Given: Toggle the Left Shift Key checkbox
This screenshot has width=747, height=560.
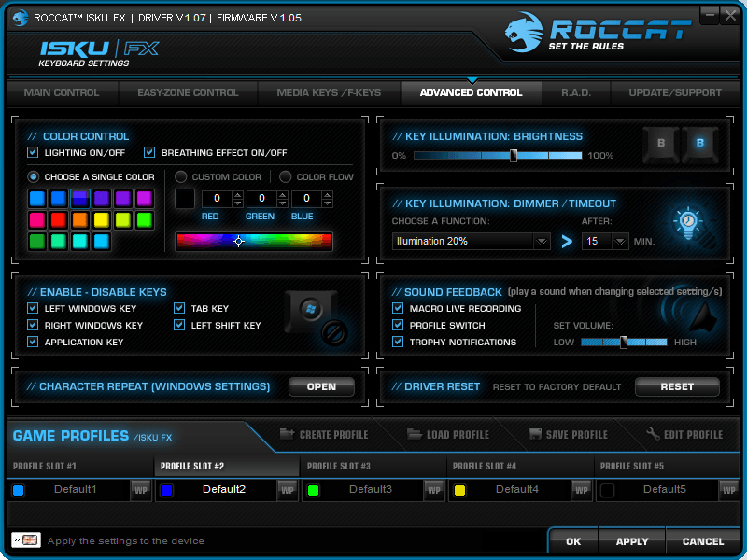Looking at the screenshot, I should [179, 325].
